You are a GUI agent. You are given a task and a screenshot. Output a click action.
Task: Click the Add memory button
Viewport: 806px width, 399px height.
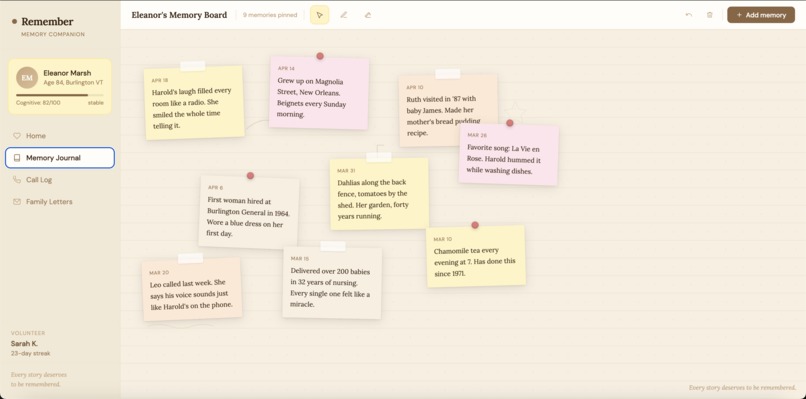(761, 15)
